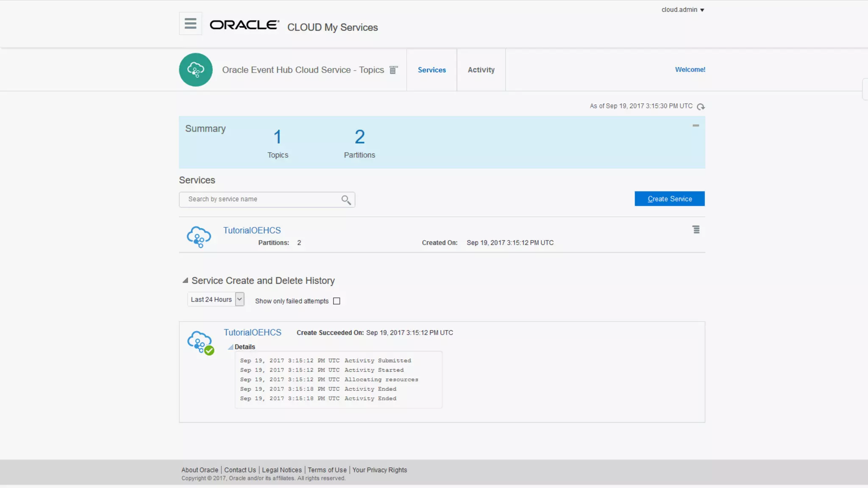The height and width of the screenshot is (488, 868).
Task: Open the cloud.admin user menu
Action: point(682,10)
